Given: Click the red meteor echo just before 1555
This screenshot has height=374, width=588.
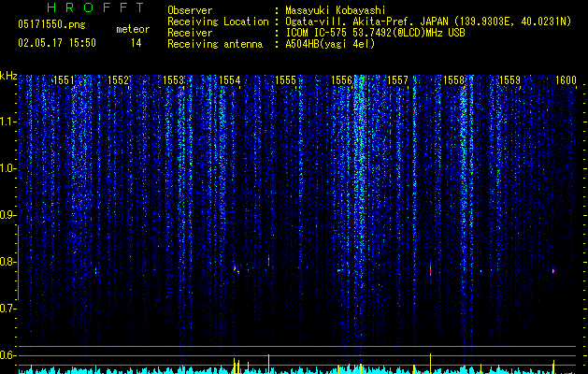Looking at the screenshot, I should pos(268,261).
